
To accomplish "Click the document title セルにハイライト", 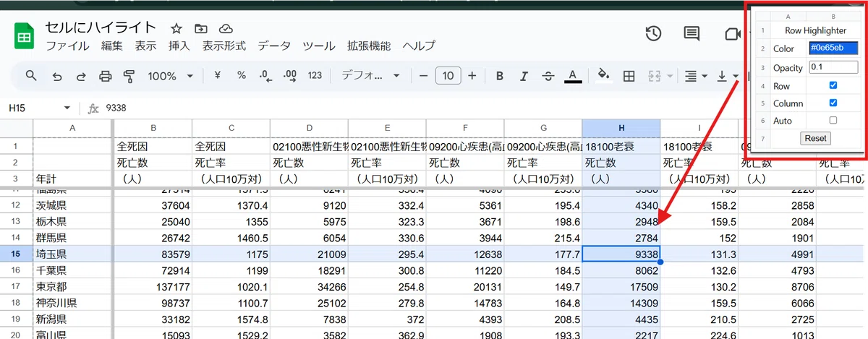I will (x=101, y=28).
